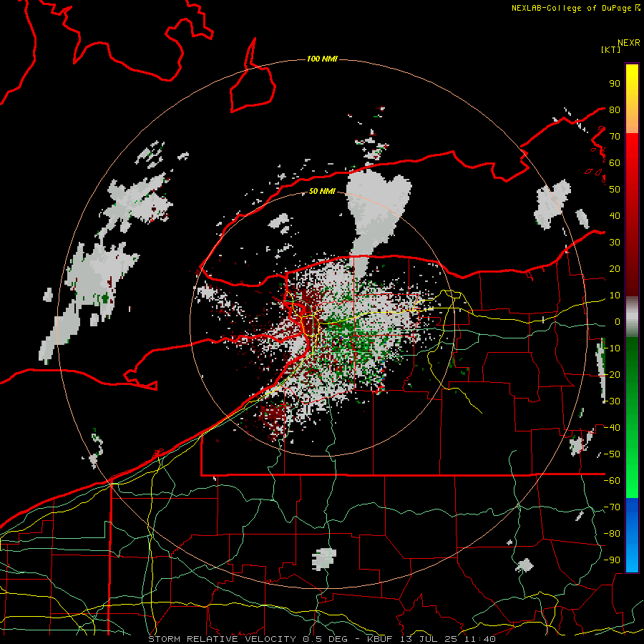Click the NEXLAB-College of DuPage label
This screenshot has width=644, height=644.
click(x=575, y=8)
